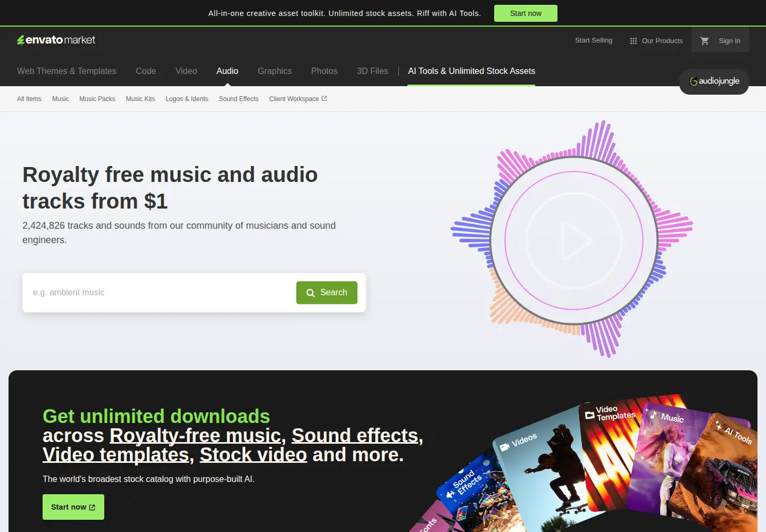This screenshot has width=766, height=532.
Task: Go to the Video category
Action: (186, 71)
